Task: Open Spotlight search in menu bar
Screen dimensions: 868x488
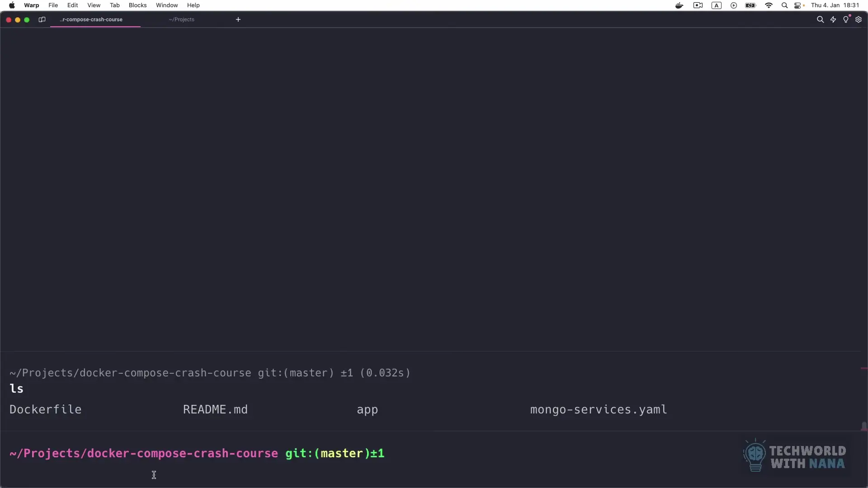Action: coord(785,5)
